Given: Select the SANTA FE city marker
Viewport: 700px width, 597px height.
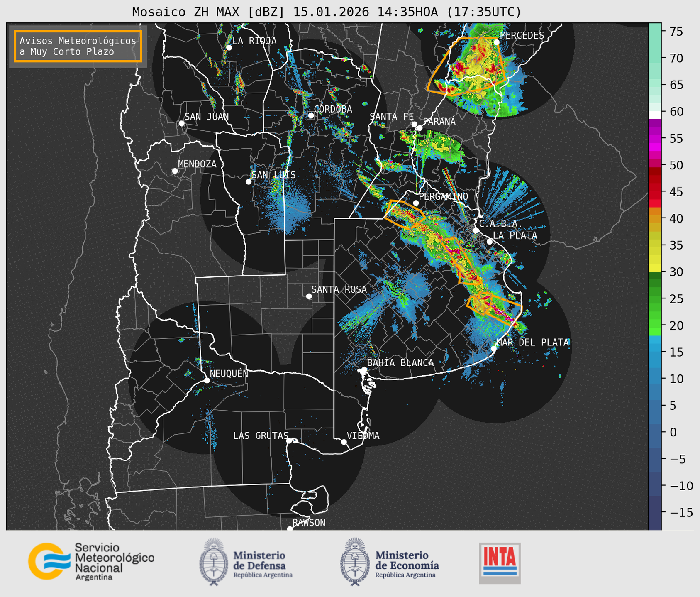Looking at the screenshot, I should (x=414, y=124).
